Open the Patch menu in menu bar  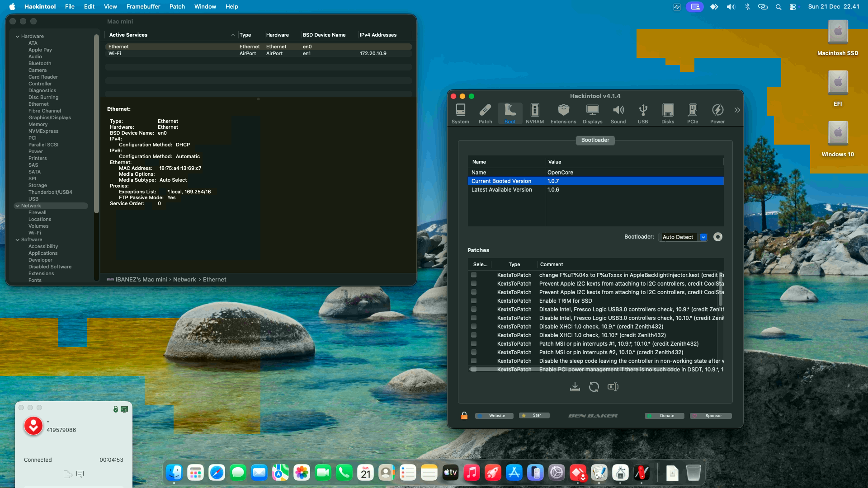177,6
